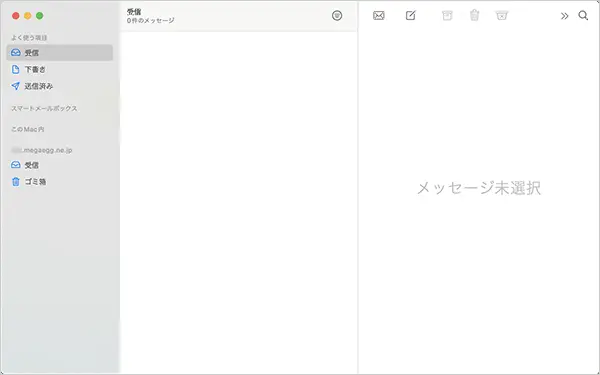Select 受信 in favorites sidebar
This screenshot has height=375, width=600.
click(x=60, y=53)
